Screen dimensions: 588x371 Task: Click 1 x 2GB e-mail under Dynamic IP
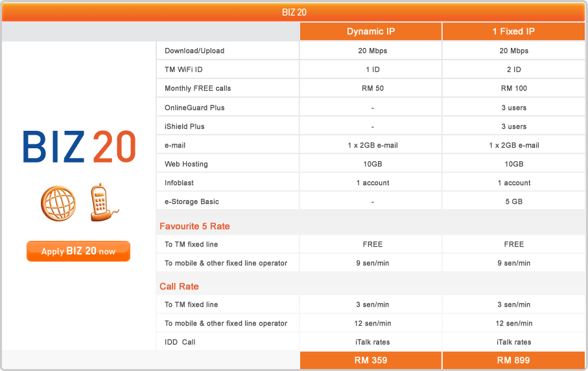click(372, 145)
